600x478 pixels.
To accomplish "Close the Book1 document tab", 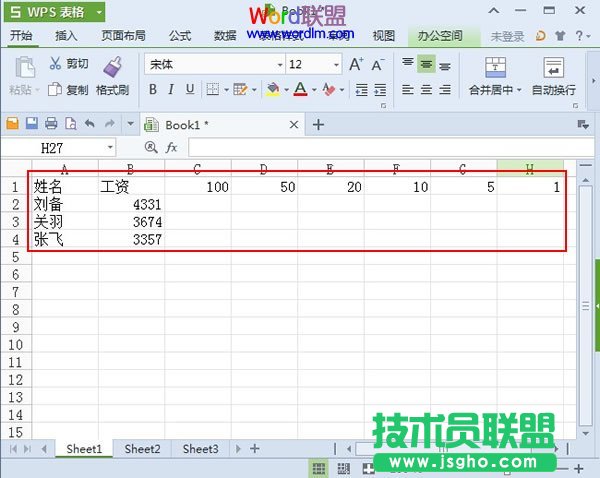I will coord(294,125).
